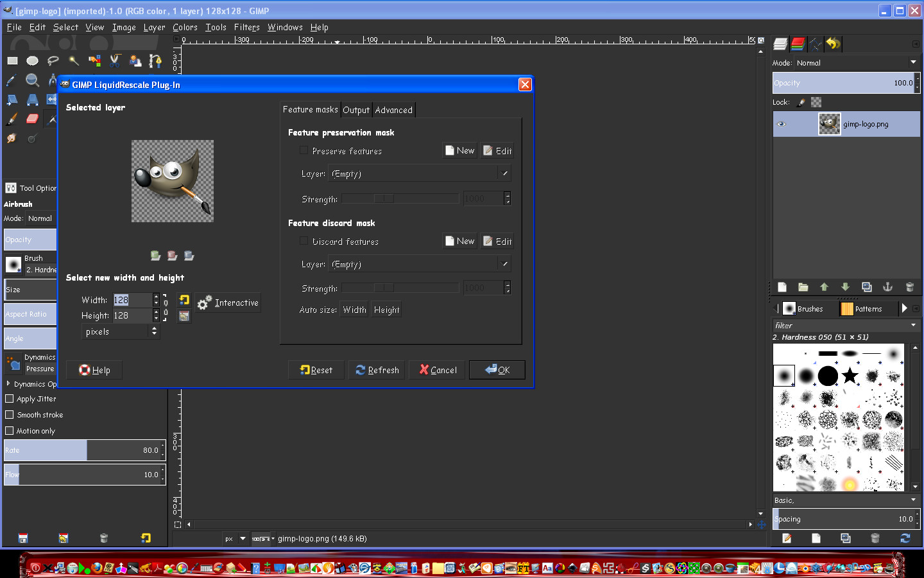This screenshot has height=578, width=924.
Task: Open the pixels unit dropdown
Action: pyautogui.click(x=121, y=331)
